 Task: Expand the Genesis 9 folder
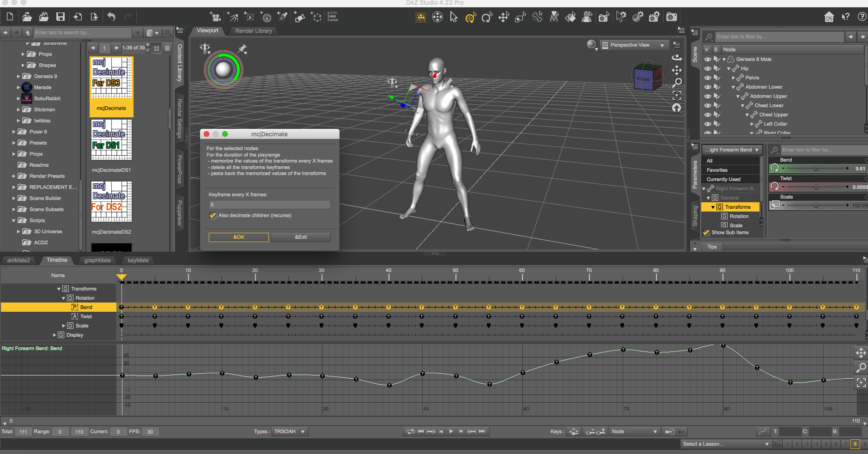coord(18,76)
